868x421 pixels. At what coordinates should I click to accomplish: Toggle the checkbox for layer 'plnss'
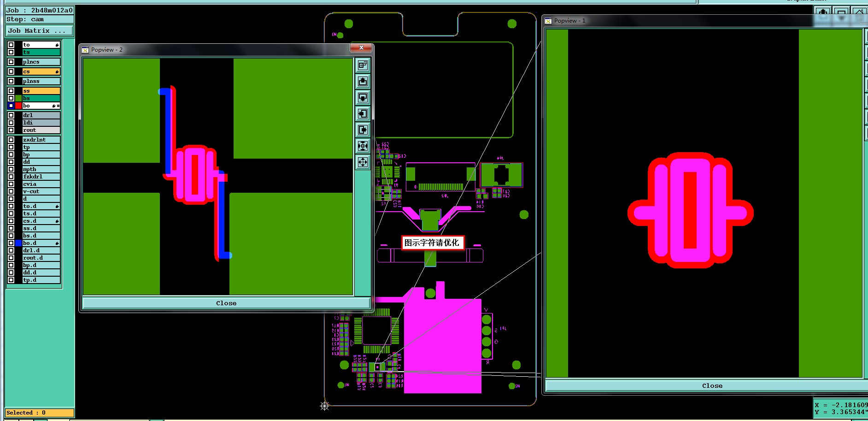pos(11,81)
